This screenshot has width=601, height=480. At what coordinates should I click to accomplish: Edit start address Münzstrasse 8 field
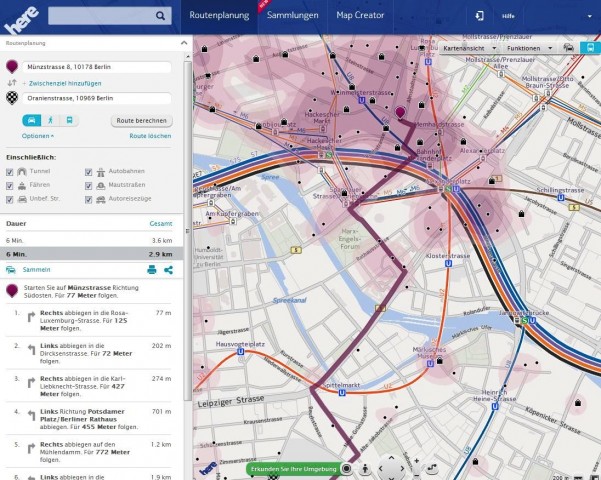97,67
